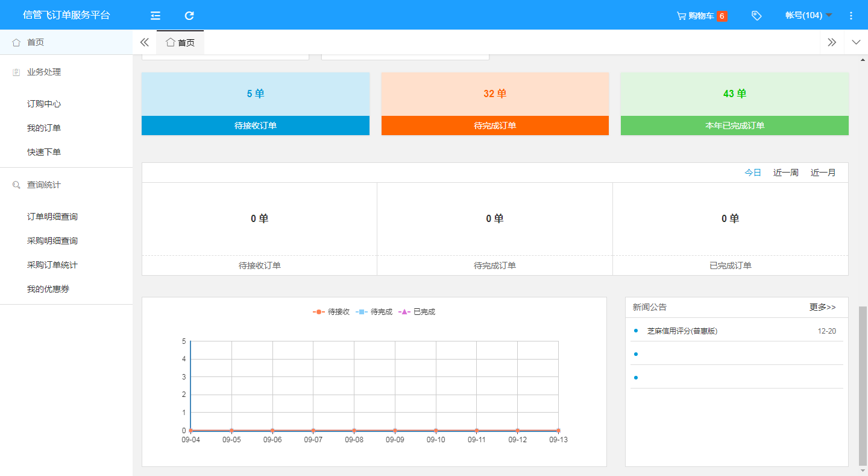Screen dimensions: 868x476
Task: Click the tag icon in header
Action: pos(756,16)
